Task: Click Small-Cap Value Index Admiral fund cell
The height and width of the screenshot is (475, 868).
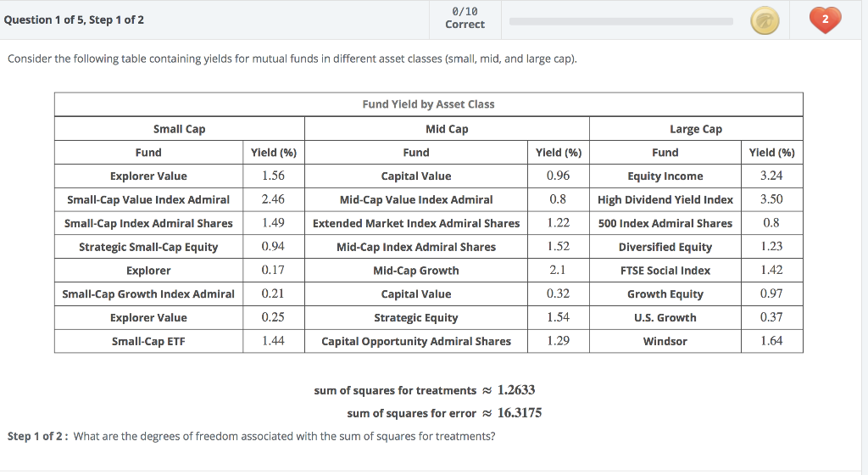Action: tap(148, 199)
